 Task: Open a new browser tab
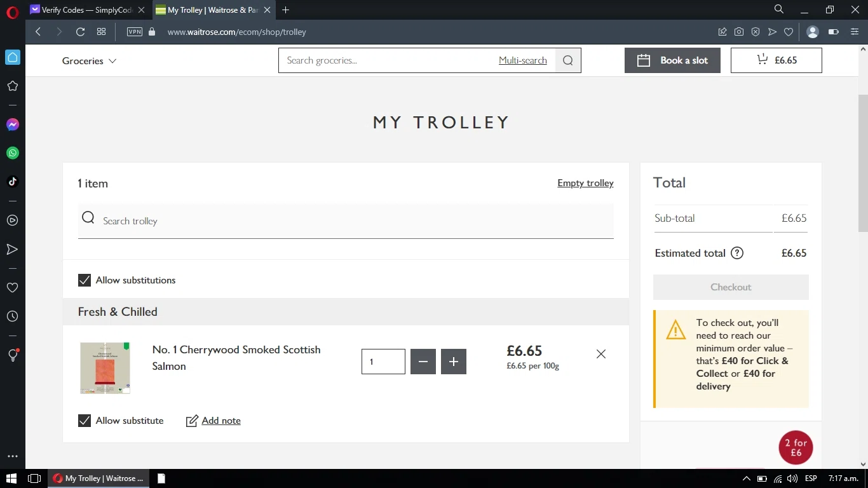(x=286, y=10)
